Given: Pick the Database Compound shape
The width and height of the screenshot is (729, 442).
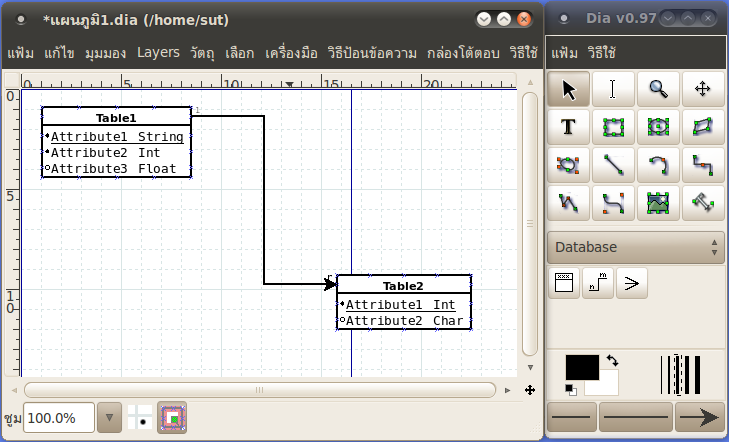Looking at the screenshot, I should [632, 283].
